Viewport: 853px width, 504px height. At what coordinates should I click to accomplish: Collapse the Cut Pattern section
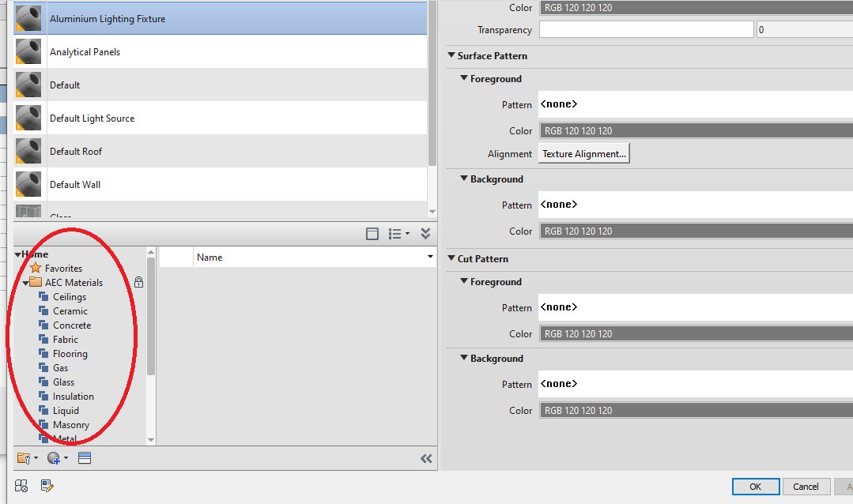[x=451, y=258]
